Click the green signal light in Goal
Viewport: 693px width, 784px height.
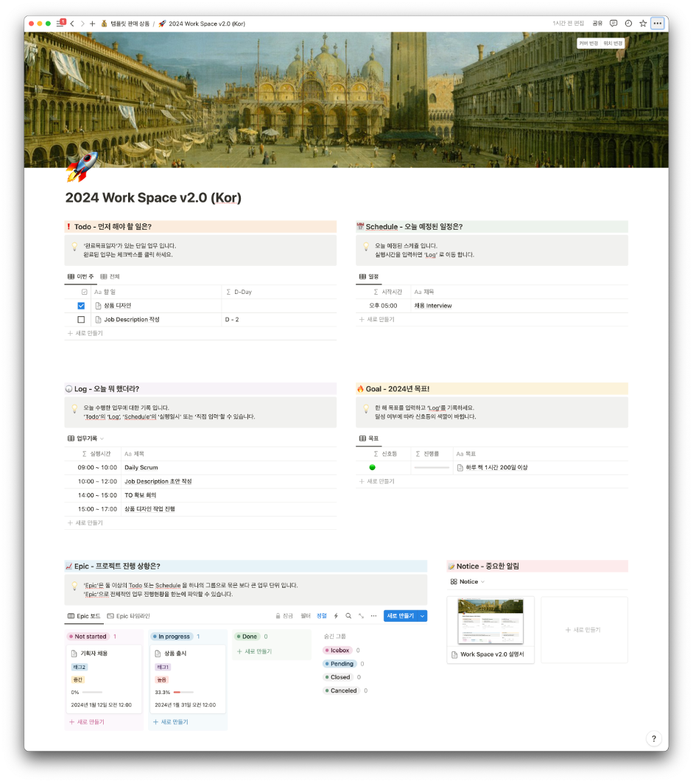(x=372, y=467)
